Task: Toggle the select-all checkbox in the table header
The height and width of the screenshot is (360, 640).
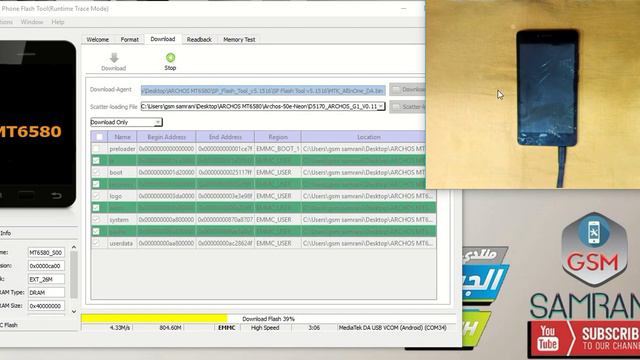Action: [x=99, y=137]
